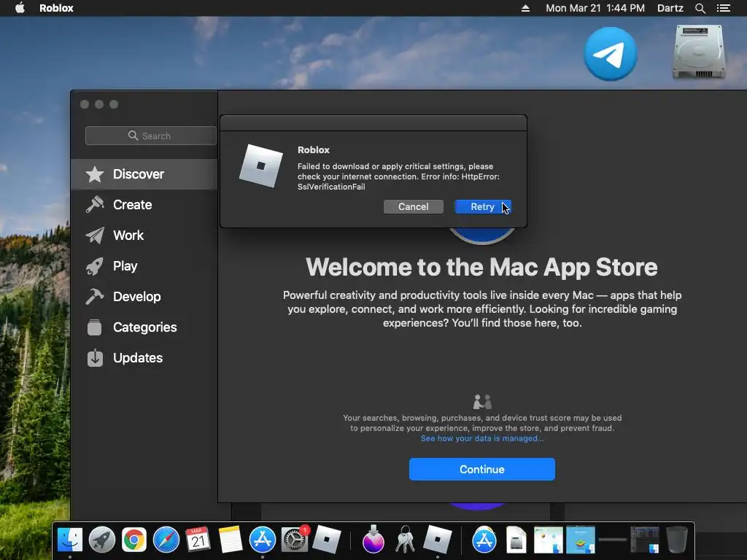Click the date and time in menu bar
Screen dimensions: 747x560
(x=595, y=8)
